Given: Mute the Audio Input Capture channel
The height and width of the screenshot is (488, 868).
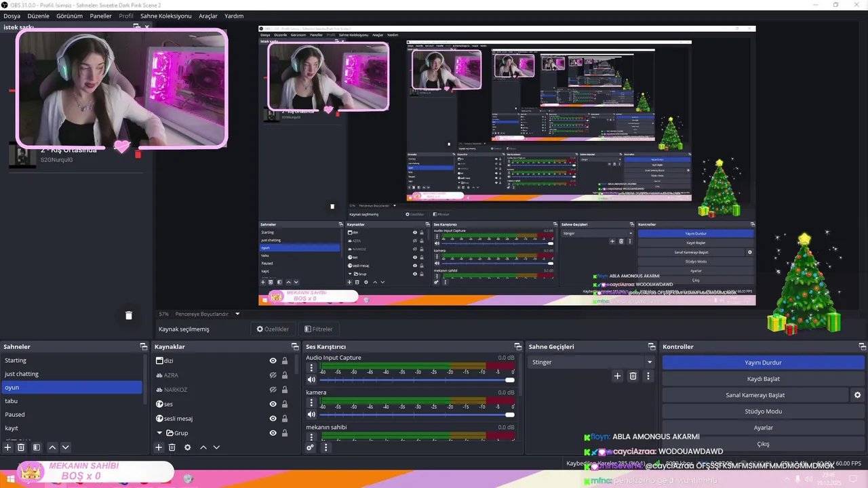Looking at the screenshot, I should 312,380.
